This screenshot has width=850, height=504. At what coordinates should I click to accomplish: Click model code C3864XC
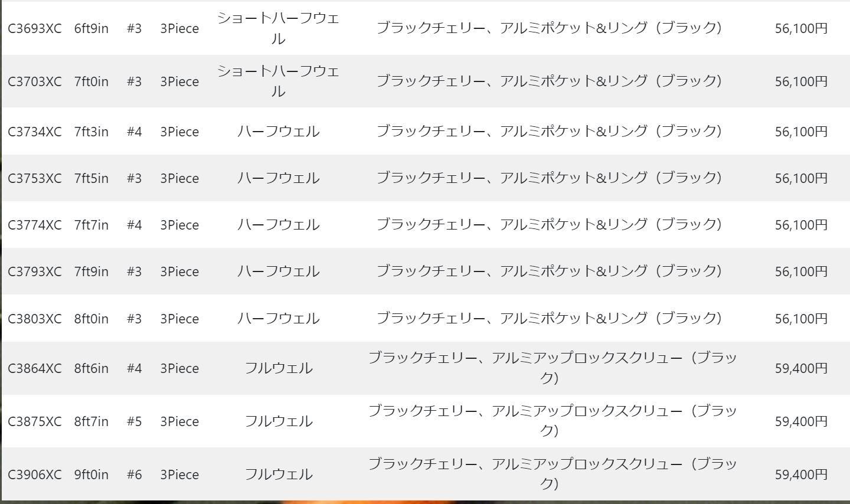[35, 368]
